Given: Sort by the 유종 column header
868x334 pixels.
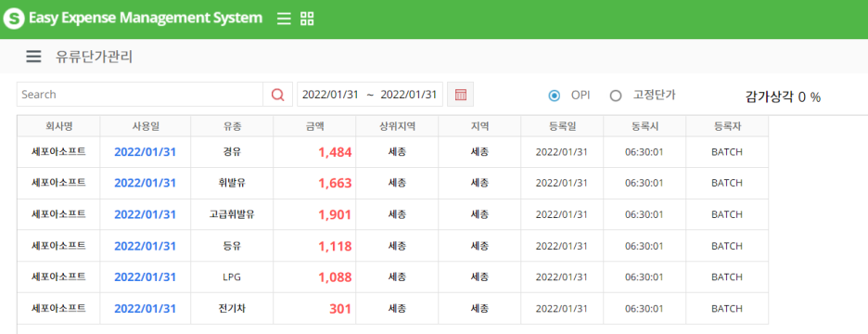Looking at the screenshot, I should pyautogui.click(x=232, y=126).
